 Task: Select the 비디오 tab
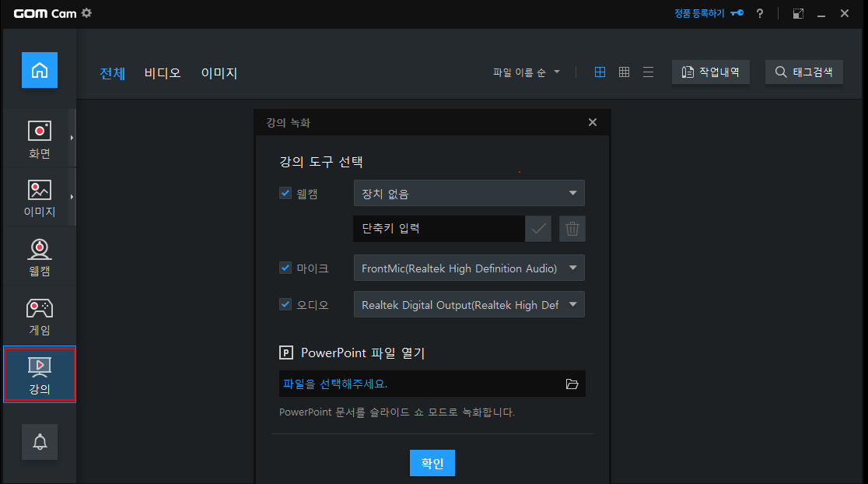(x=163, y=73)
